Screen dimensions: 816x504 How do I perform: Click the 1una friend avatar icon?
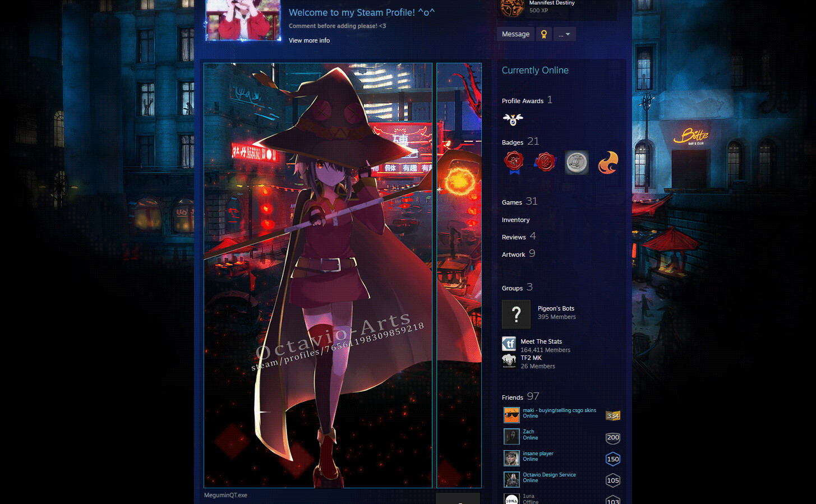point(511,498)
